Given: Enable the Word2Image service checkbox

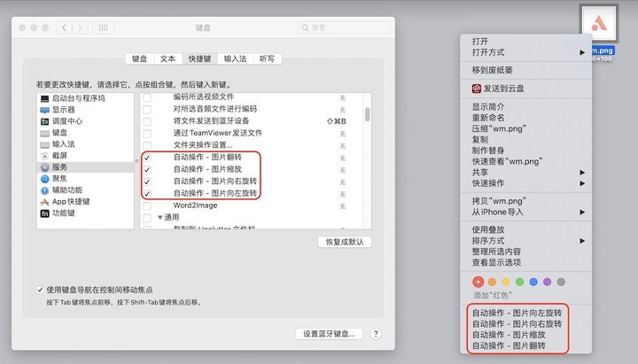Looking at the screenshot, I should click(x=147, y=205).
